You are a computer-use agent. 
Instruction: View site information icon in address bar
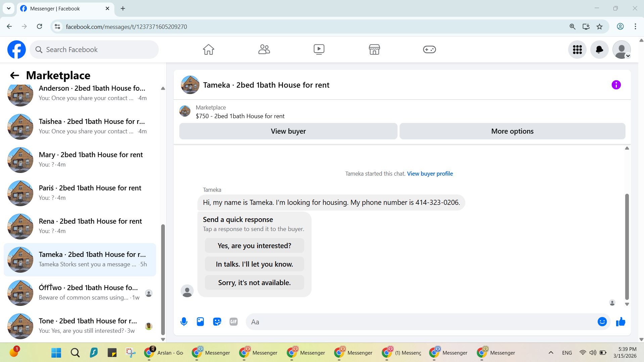tap(57, 27)
